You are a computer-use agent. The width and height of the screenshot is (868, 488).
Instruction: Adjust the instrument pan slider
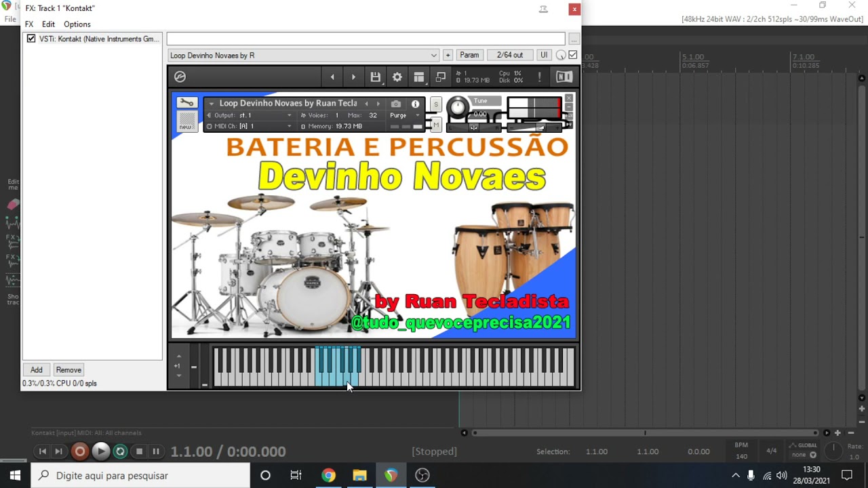coord(474,127)
